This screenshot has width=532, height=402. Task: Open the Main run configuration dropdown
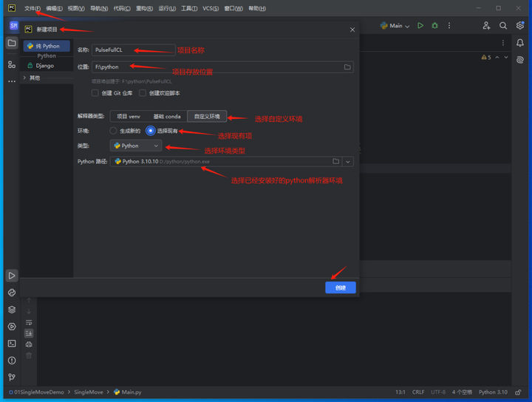[395, 26]
